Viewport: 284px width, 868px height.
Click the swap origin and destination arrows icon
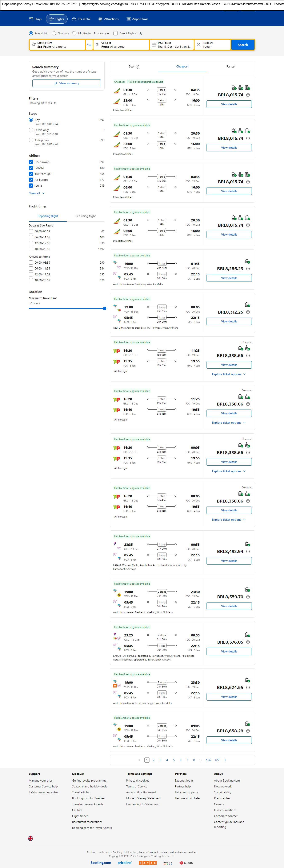point(89,45)
